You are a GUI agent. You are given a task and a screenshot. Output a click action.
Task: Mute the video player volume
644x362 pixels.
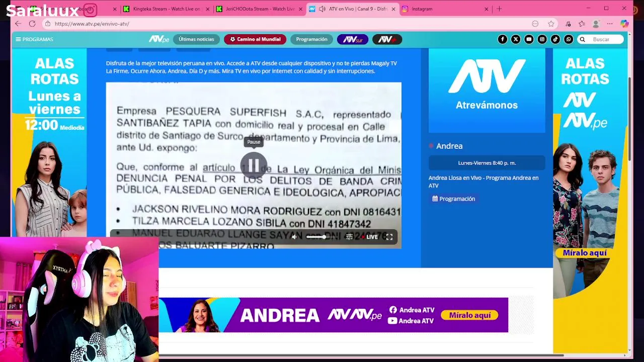pyautogui.click(x=294, y=237)
